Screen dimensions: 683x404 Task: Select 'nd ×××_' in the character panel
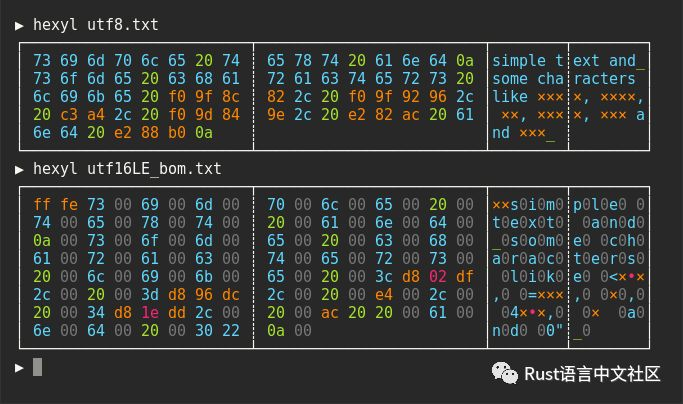(x=523, y=132)
